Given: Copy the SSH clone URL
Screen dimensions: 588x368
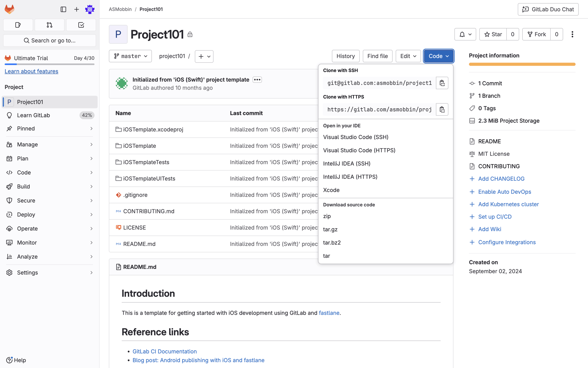Looking at the screenshot, I should click(x=442, y=83).
